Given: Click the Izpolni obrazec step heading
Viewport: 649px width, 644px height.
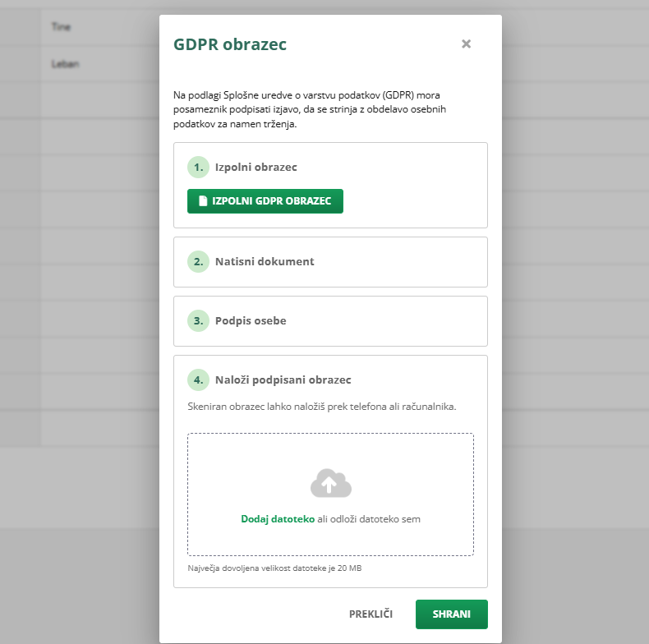Looking at the screenshot, I should [x=255, y=168].
